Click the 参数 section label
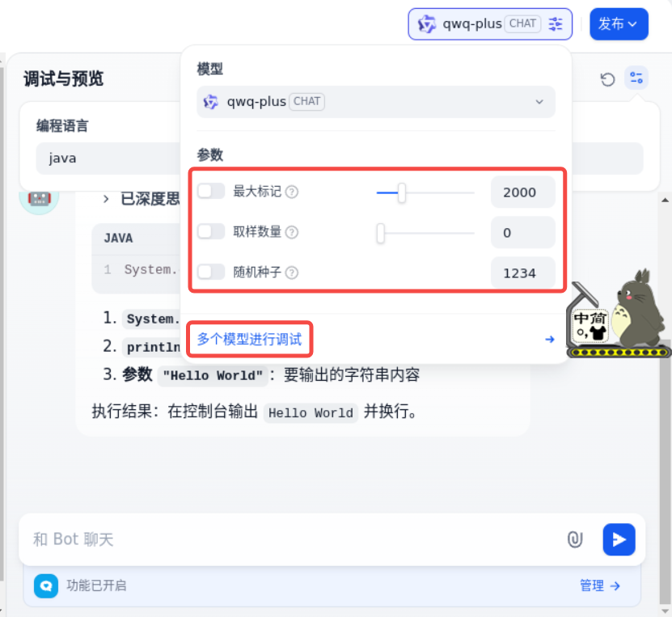672x617 pixels. click(210, 154)
